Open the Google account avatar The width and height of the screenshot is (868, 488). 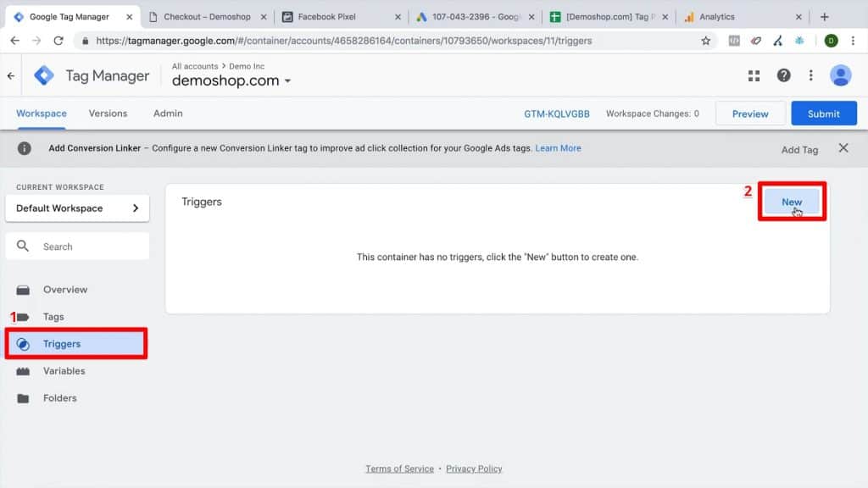pos(840,75)
